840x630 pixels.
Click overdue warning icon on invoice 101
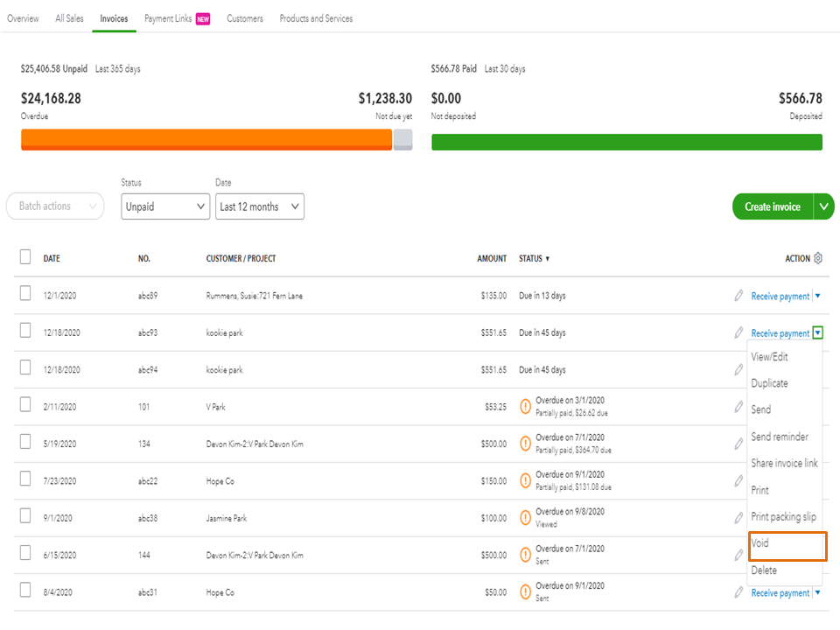pyautogui.click(x=526, y=406)
